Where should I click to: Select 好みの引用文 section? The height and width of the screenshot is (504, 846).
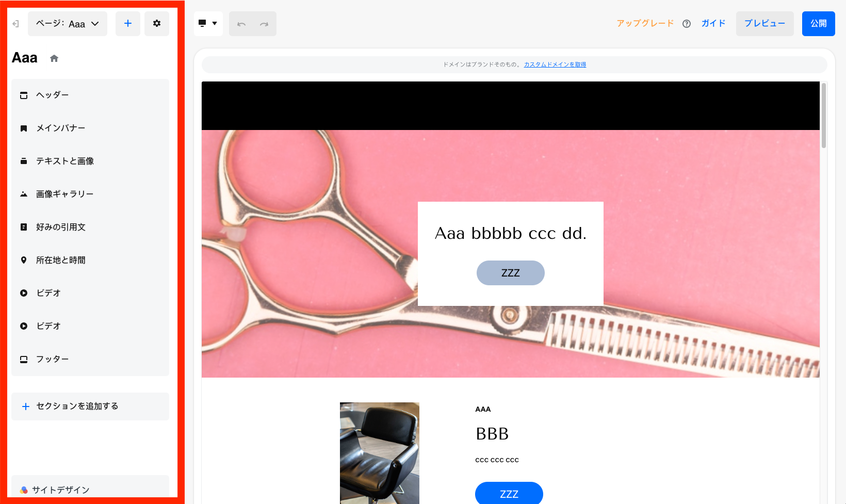[x=90, y=227]
